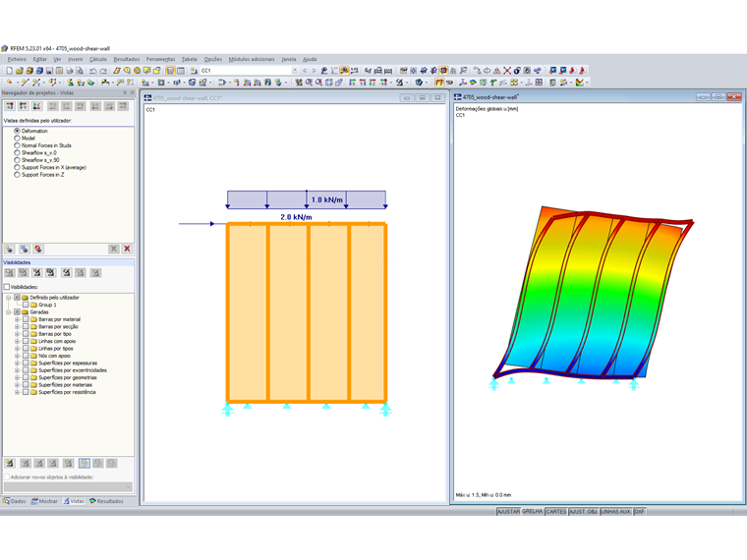Click the Save floppy disk icon
747x560 pixels.
[49, 71]
